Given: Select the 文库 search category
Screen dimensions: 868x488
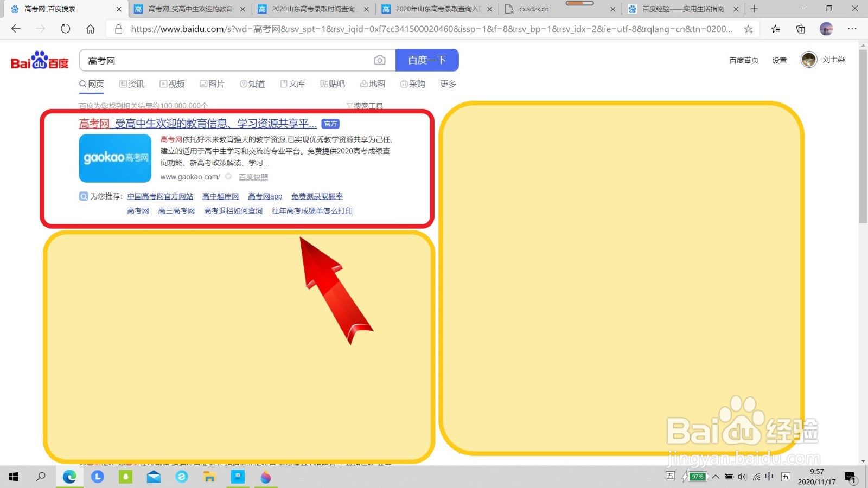Looking at the screenshot, I should (x=292, y=84).
